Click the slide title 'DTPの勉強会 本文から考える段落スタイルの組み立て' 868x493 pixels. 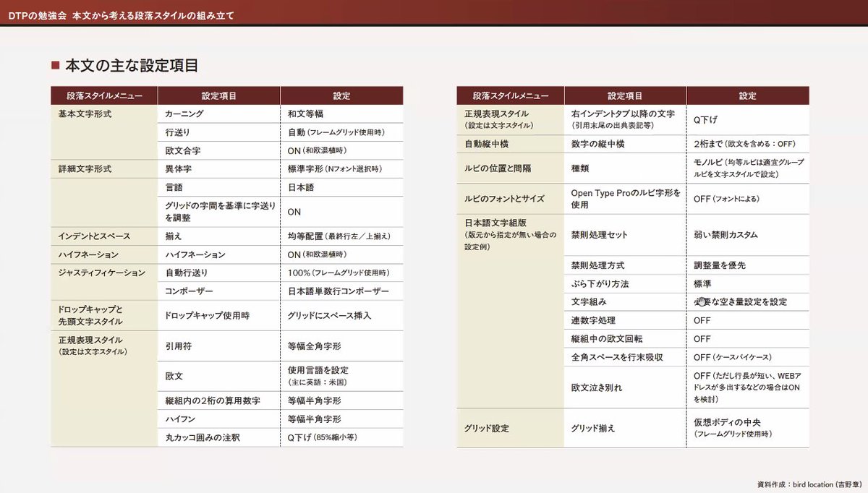point(121,15)
